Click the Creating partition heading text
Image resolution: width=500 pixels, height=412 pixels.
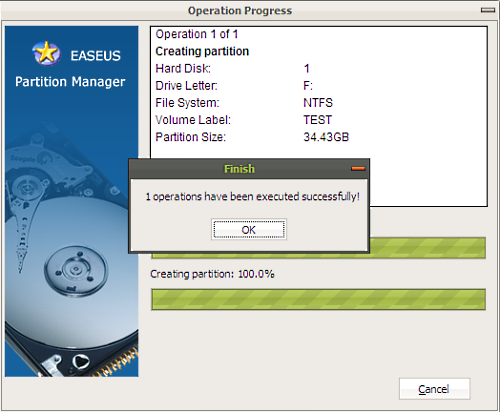(x=202, y=51)
